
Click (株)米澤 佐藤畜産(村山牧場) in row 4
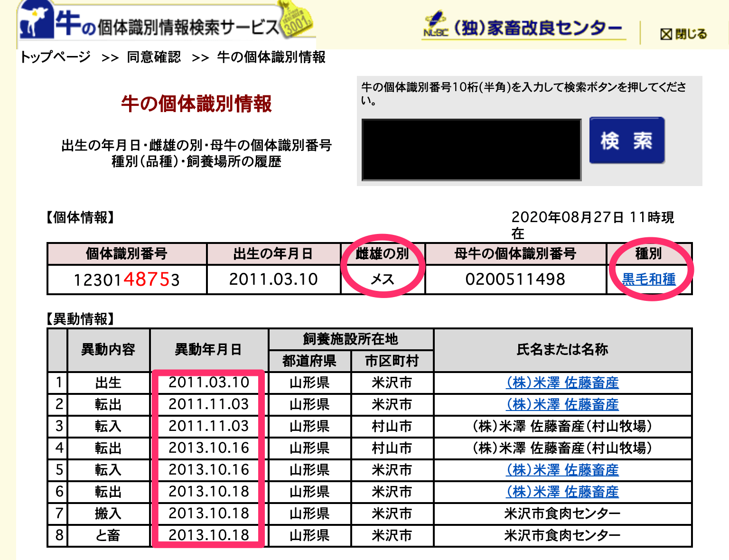click(562, 448)
